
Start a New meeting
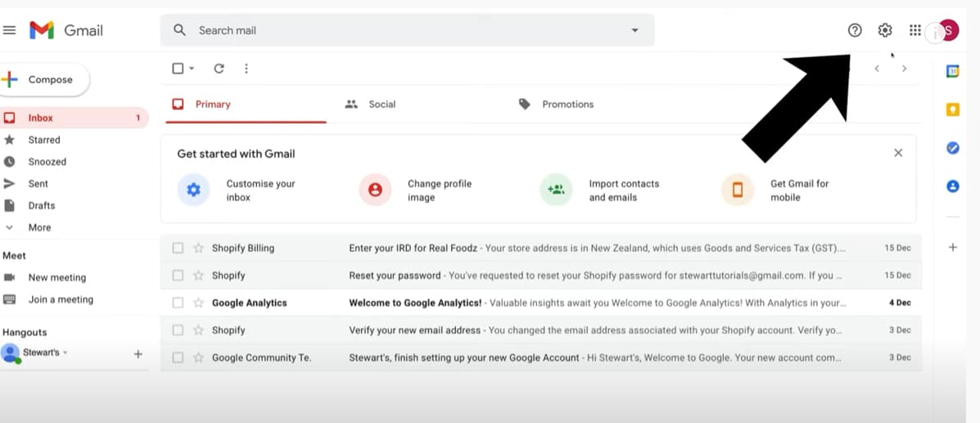pyautogui.click(x=56, y=277)
